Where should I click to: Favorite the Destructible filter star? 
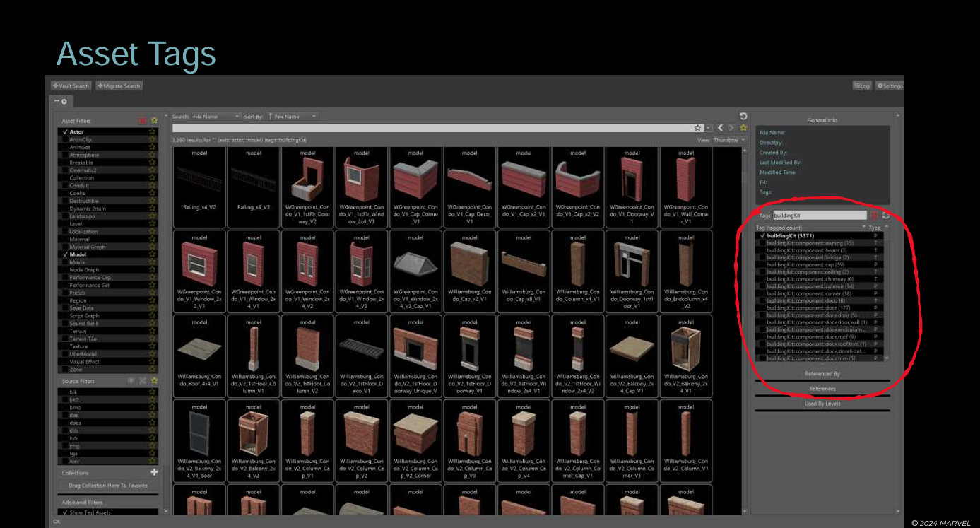click(152, 201)
